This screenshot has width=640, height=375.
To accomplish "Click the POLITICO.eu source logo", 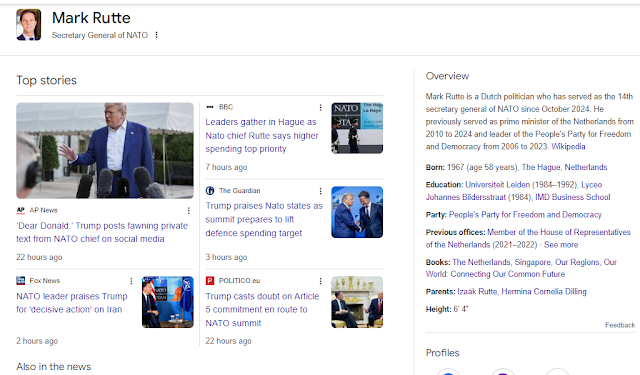I will click(210, 281).
